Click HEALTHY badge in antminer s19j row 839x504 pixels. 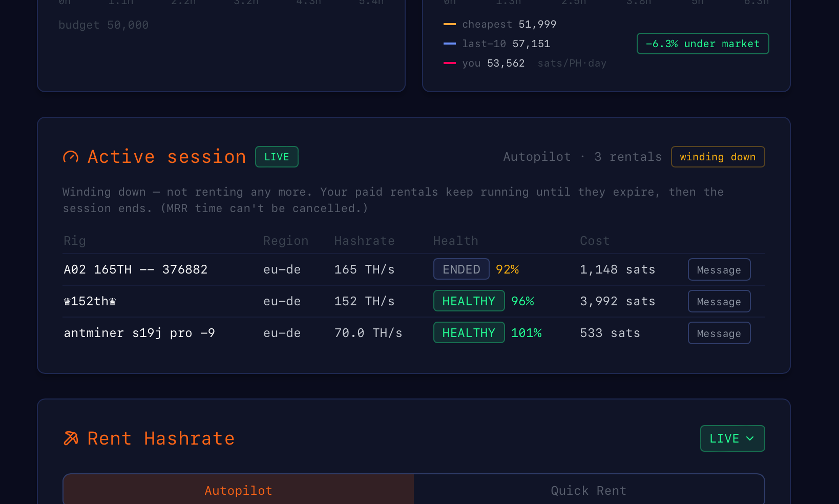tap(469, 333)
